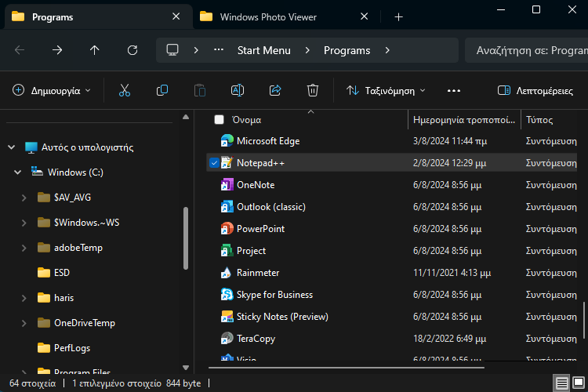Click the Αναζήτηση search field
This screenshot has height=392, width=588.
pos(527,50)
